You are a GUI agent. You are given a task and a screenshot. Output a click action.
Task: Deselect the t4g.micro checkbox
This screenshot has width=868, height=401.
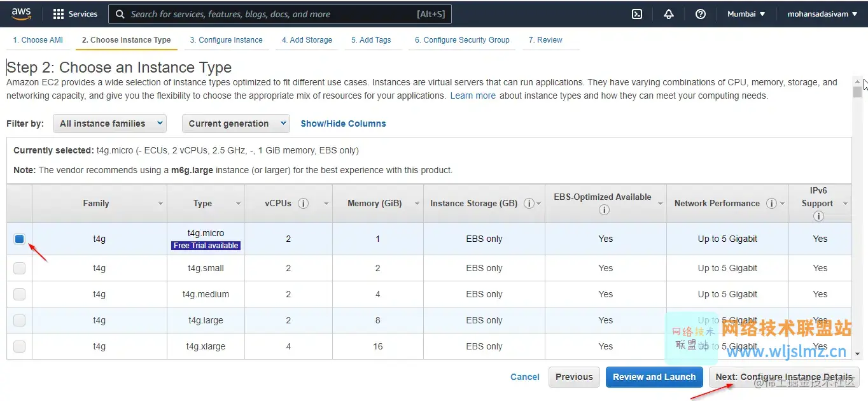[x=19, y=239]
